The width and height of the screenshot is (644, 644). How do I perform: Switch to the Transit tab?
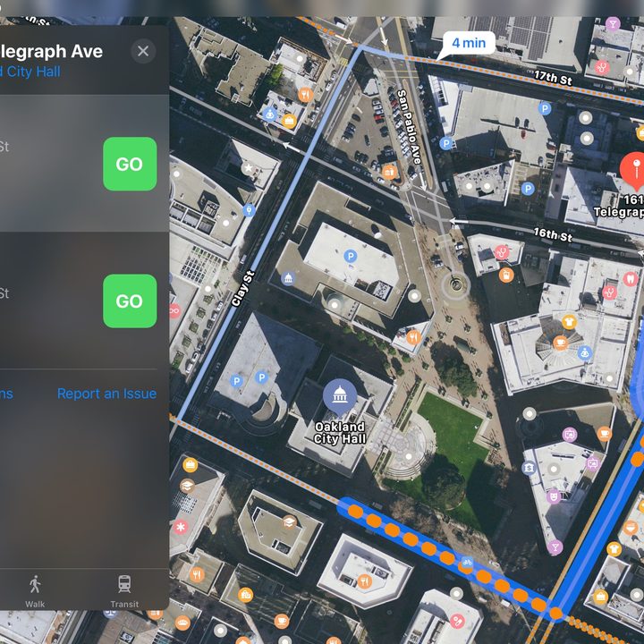(124, 591)
